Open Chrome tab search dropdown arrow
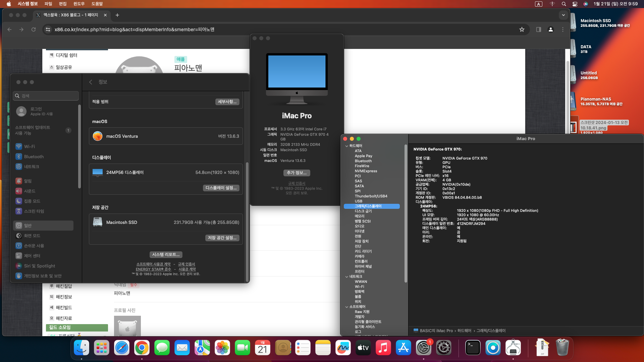 tap(563, 15)
